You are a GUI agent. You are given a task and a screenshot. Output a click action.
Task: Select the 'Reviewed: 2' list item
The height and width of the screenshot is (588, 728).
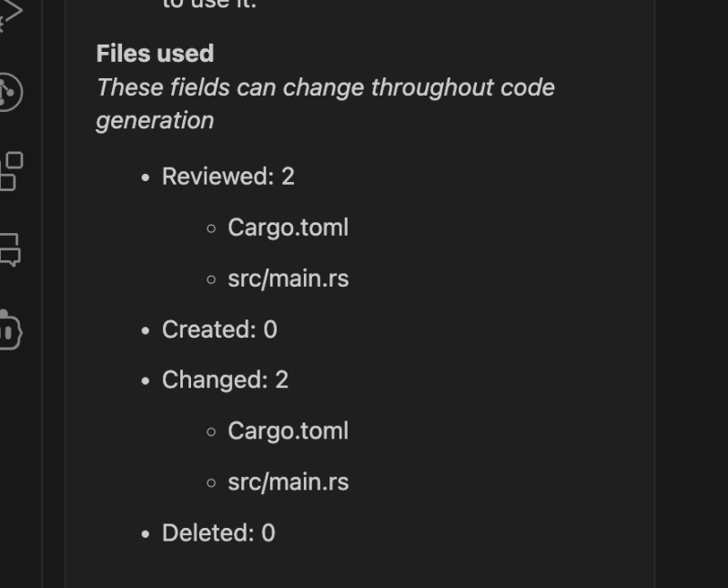click(228, 177)
